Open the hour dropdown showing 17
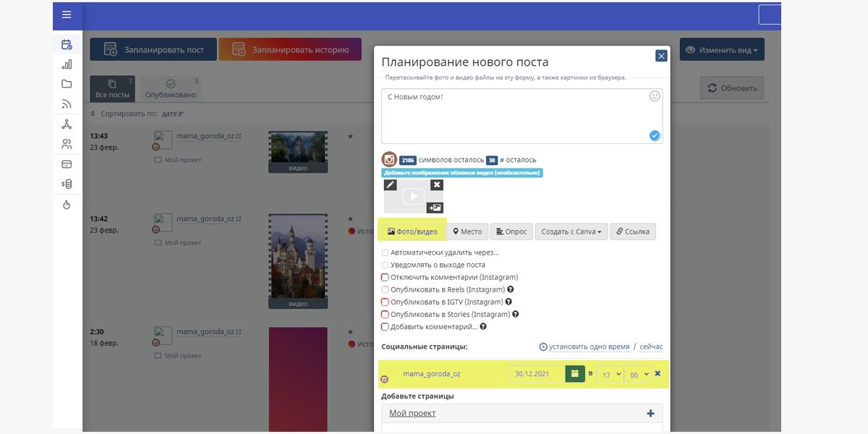Image resolution: width=868 pixels, height=434 pixels. point(609,374)
